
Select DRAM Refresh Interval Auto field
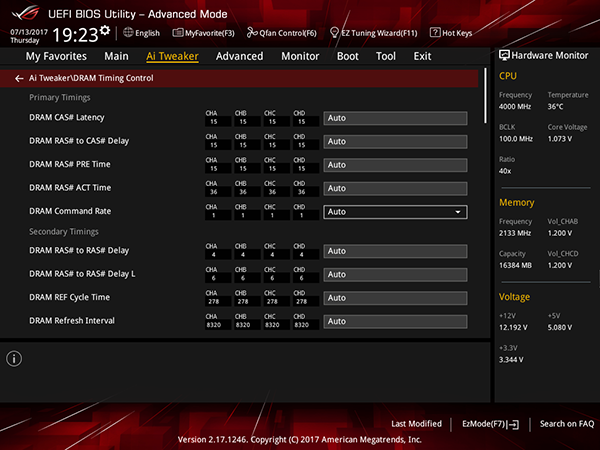point(395,321)
